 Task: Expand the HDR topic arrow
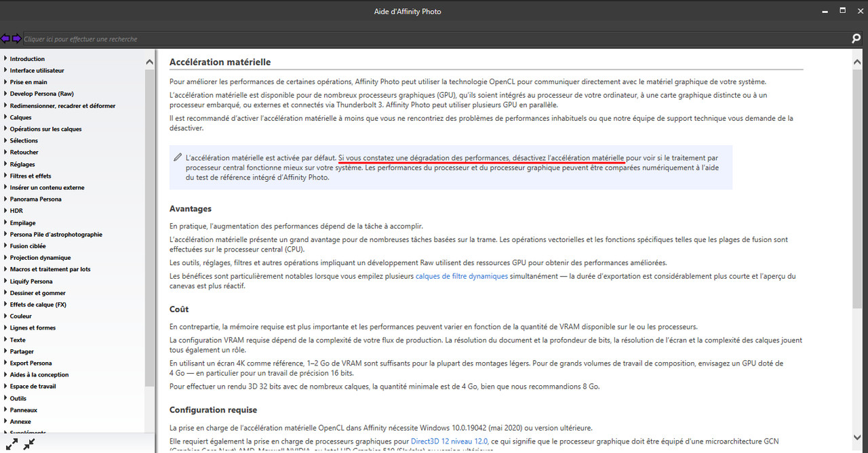5,211
